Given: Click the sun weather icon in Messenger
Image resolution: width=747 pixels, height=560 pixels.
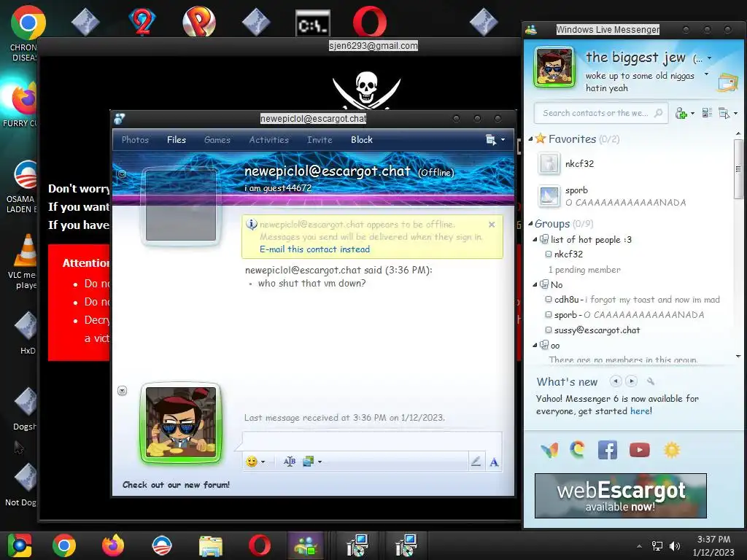Looking at the screenshot, I should pyautogui.click(x=672, y=449).
